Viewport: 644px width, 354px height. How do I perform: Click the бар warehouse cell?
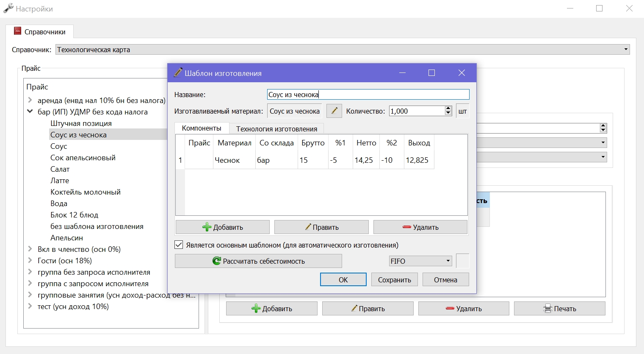(276, 160)
